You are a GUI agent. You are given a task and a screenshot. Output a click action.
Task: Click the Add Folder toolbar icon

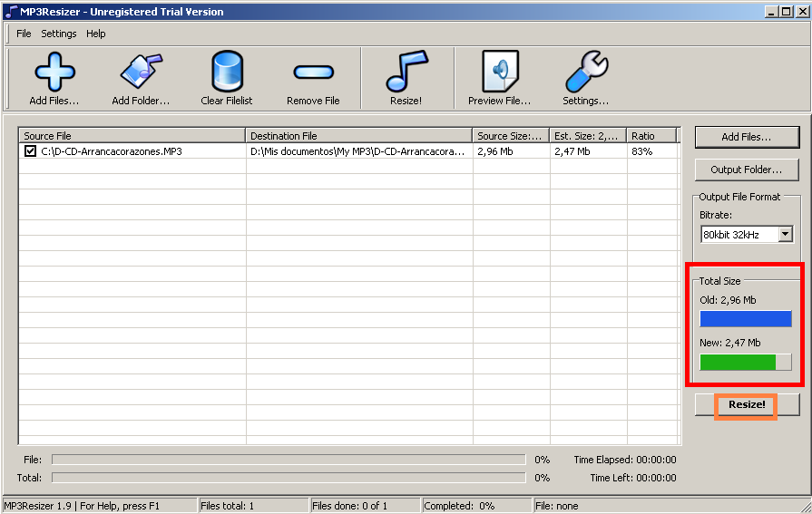tap(141, 72)
